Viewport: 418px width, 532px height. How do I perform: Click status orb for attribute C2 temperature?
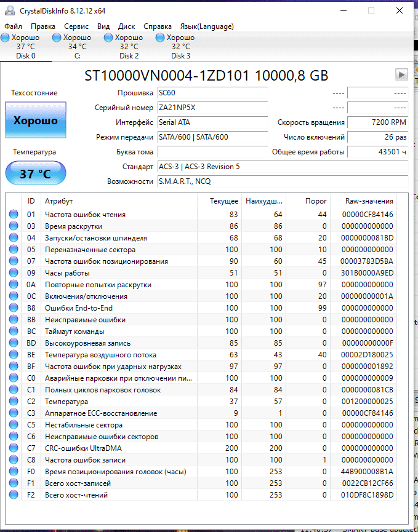tap(14, 402)
